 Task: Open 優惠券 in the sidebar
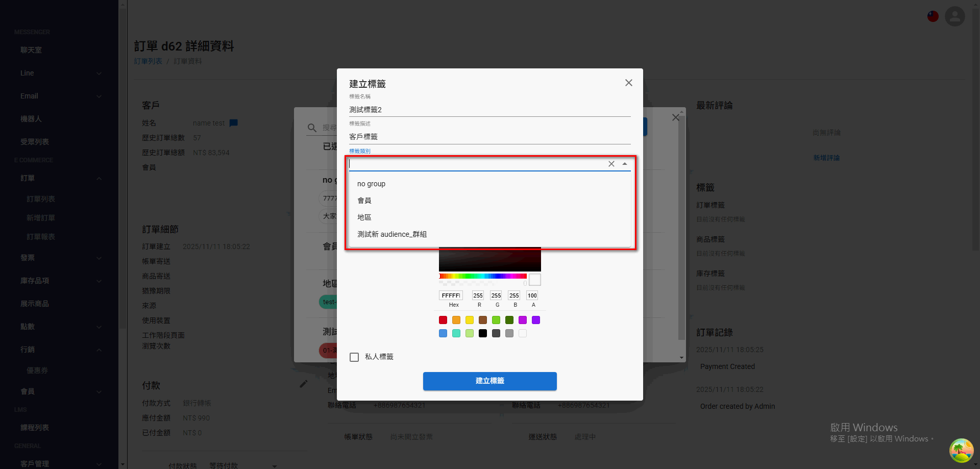pyautogui.click(x=37, y=371)
